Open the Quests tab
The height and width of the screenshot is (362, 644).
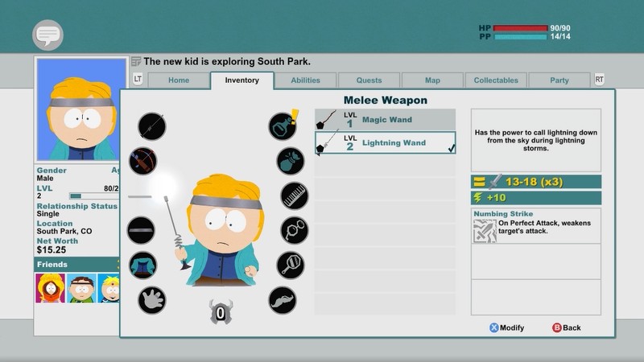[369, 80]
